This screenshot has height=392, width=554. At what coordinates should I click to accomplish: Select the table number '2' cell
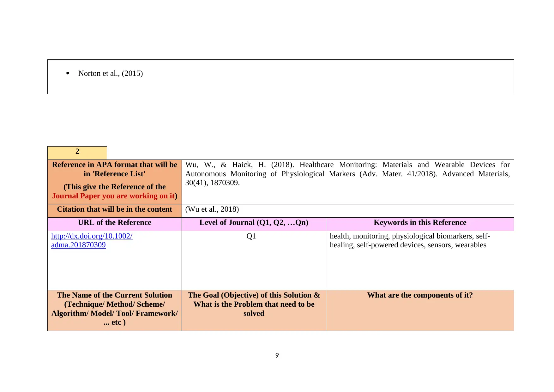click(77, 153)
